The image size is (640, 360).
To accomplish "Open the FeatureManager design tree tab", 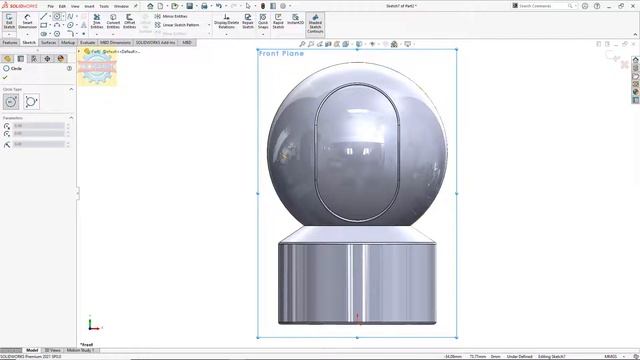I will 7,59.
